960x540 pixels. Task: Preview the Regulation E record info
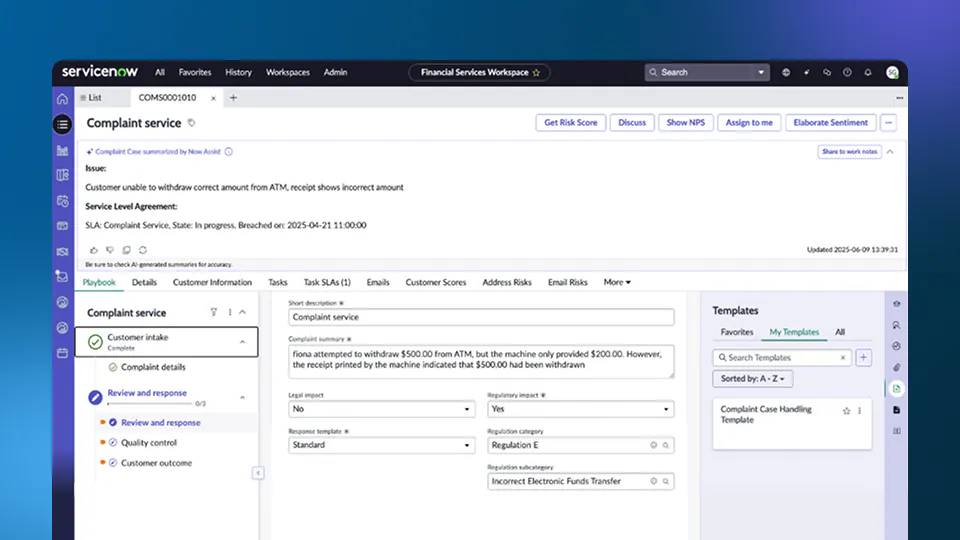click(653, 445)
